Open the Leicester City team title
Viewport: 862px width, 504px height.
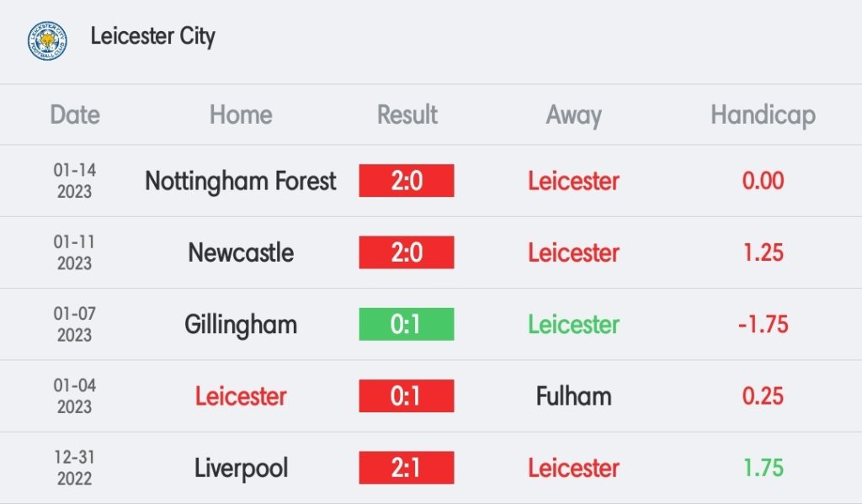153,36
